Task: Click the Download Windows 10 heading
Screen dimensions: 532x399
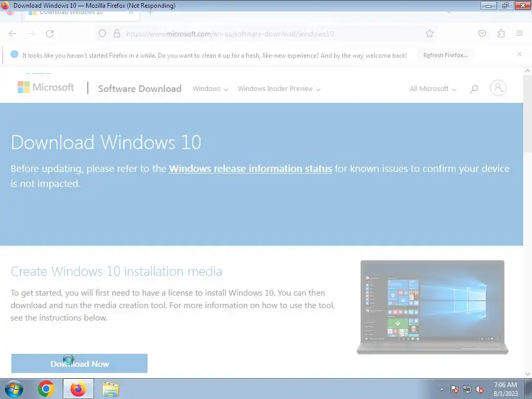Action: (x=106, y=142)
